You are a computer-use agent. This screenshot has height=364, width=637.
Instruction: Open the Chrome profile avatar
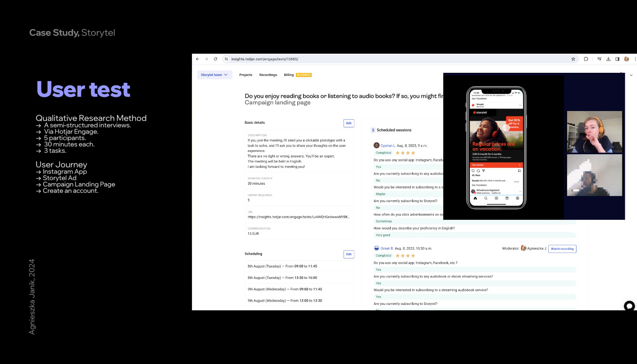point(627,59)
